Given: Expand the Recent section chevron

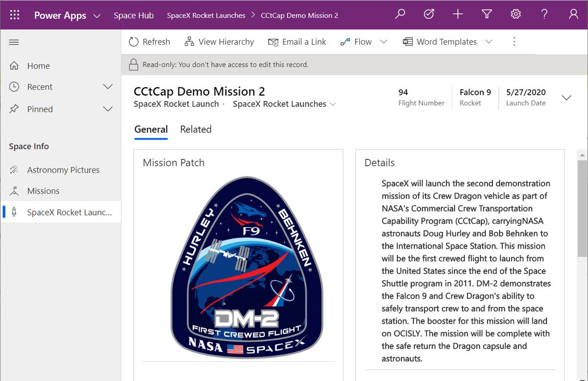Looking at the screenshot, I should (108, 87).
